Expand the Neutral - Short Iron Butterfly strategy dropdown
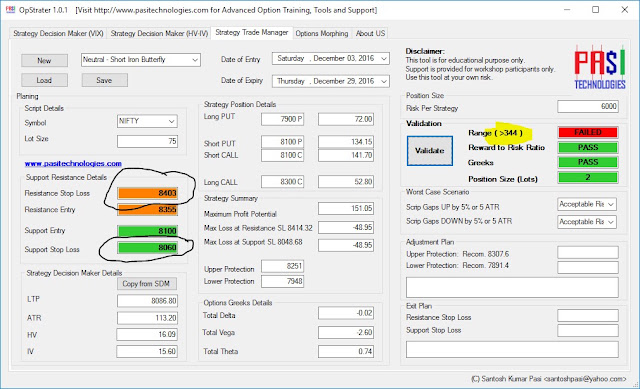 click(x=195, y=60)
